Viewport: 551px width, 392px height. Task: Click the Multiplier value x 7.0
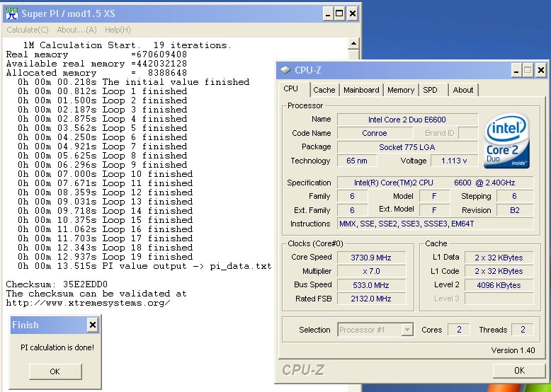(x=371, y=271)
